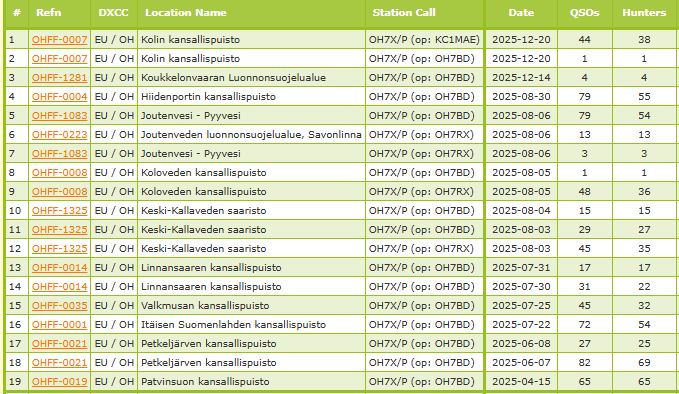Viewport: 679px width, 394px height.
Task: Open OHFF-0008 link in row 9
Action: (x=60, y=191)
